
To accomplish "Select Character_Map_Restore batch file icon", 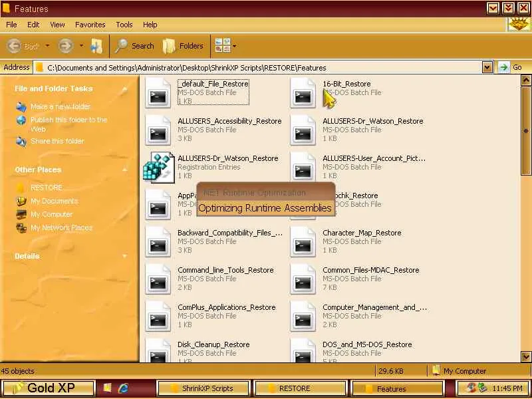I will tap(303, 242).
